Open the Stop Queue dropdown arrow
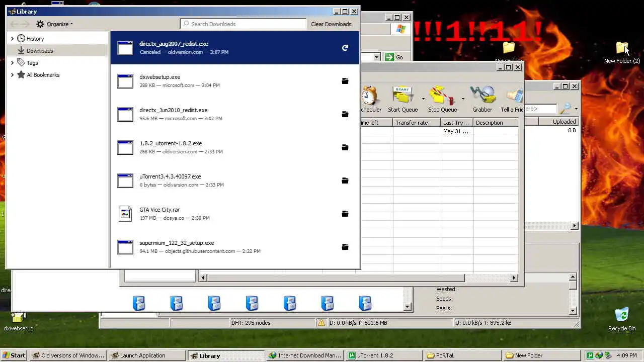 463,99
